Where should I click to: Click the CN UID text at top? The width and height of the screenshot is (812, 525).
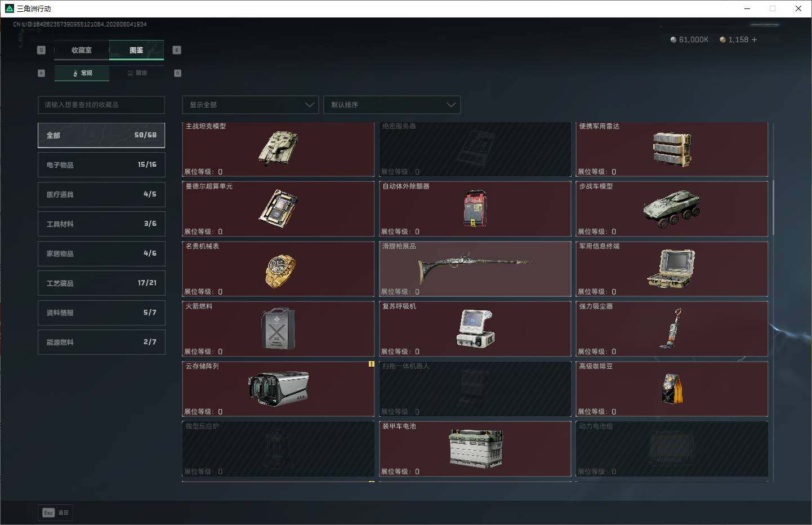(x=80, y=24)
